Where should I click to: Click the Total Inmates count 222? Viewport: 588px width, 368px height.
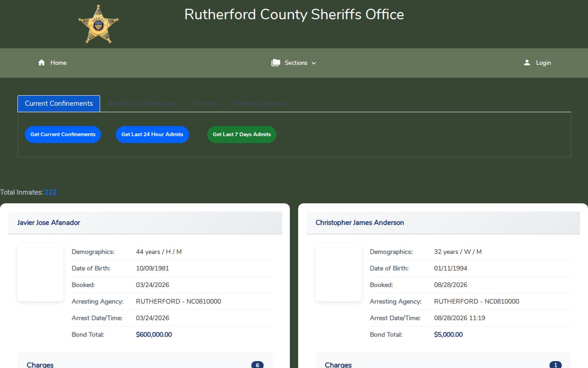pyautogui.click(x=51, y=192)
